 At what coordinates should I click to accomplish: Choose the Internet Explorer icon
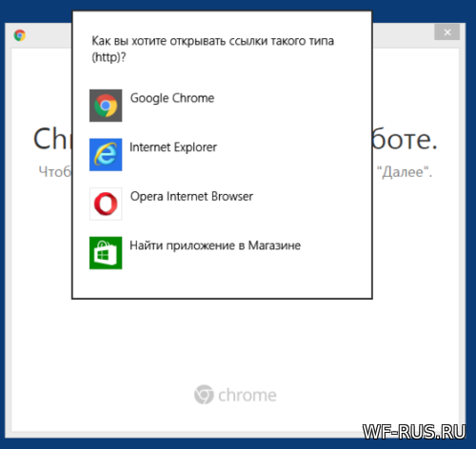click(106, 155)
